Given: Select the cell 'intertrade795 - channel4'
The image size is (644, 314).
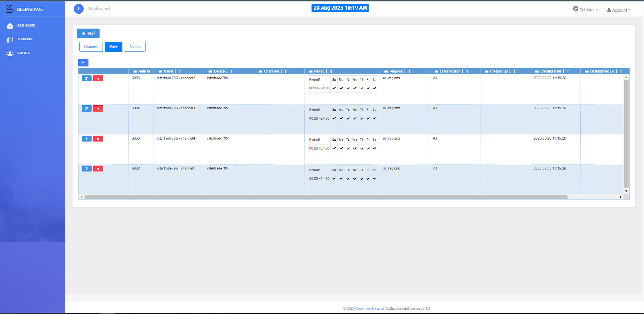Looking at the screenshot, I should 176,138.
